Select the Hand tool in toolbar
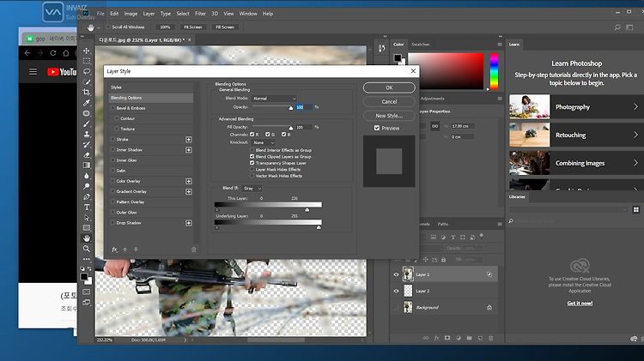Image resolution: width=644 pixels, height=361 pixels. coord(86,238)
